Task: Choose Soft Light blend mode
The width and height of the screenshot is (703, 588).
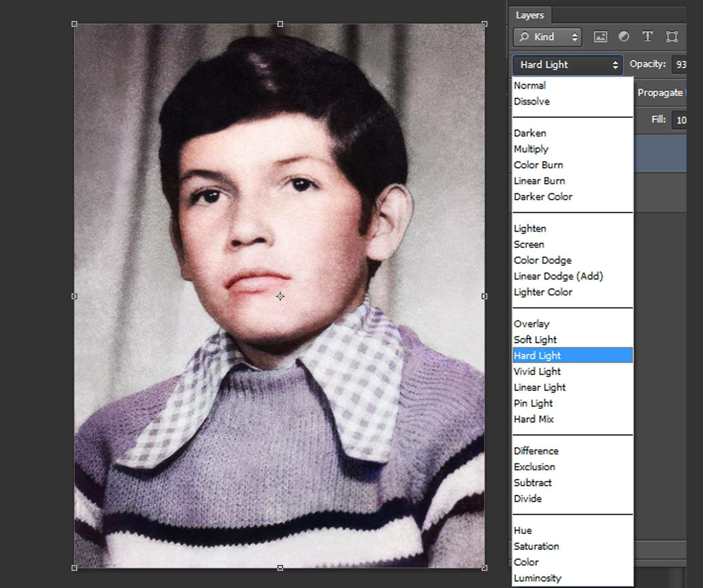Action: [573, 340]
